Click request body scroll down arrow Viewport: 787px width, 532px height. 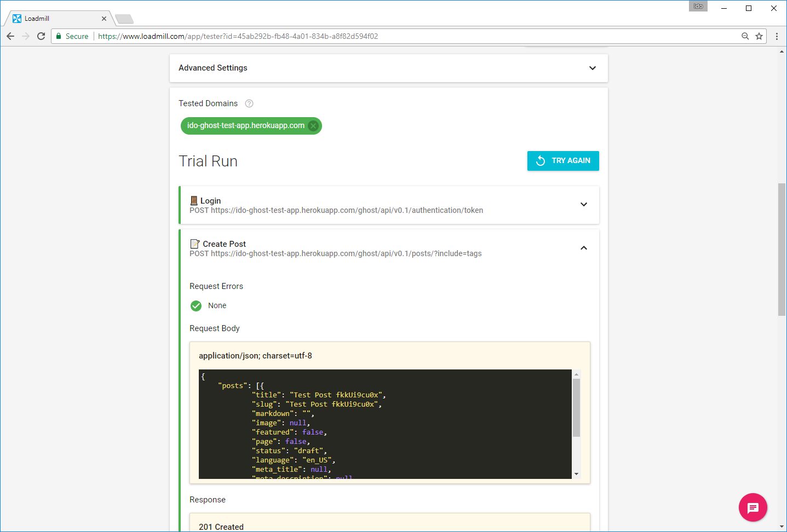click(576, 474)
